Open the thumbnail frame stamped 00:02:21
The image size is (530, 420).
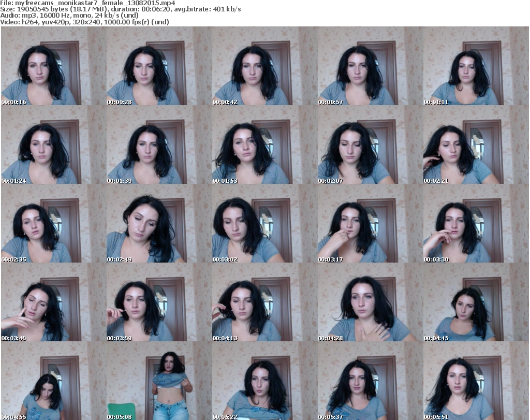click(x=476, y=144)
